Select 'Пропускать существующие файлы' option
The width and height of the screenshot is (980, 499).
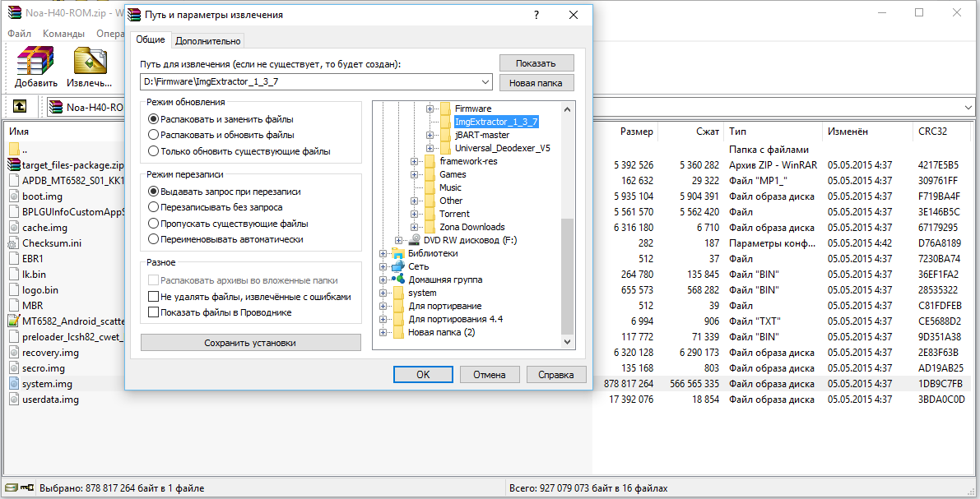tap(153, 224)
